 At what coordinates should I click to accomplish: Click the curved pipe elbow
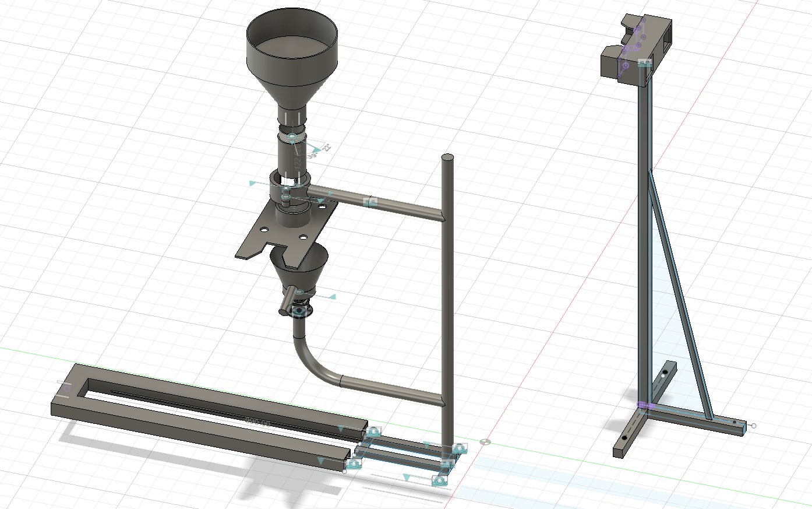[x=313, y=363]
